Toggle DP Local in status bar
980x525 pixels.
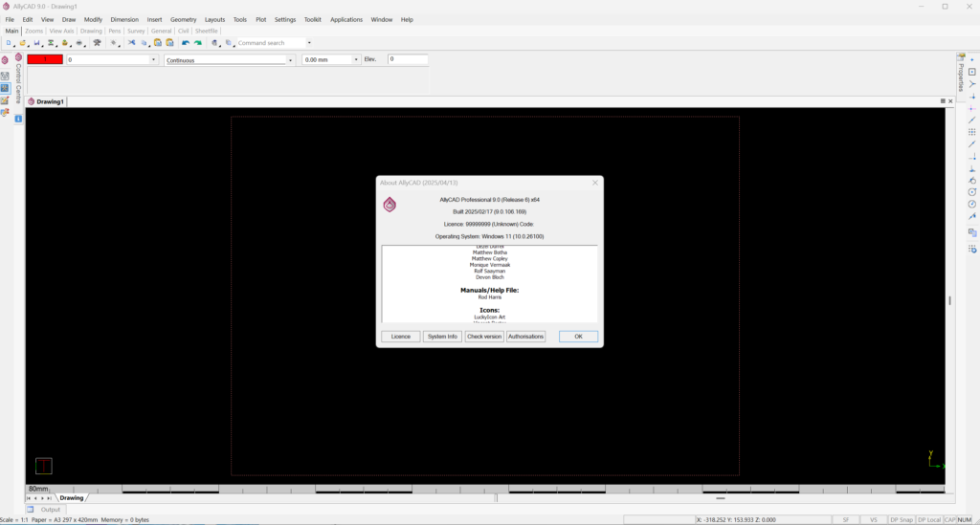pos(928,519)
